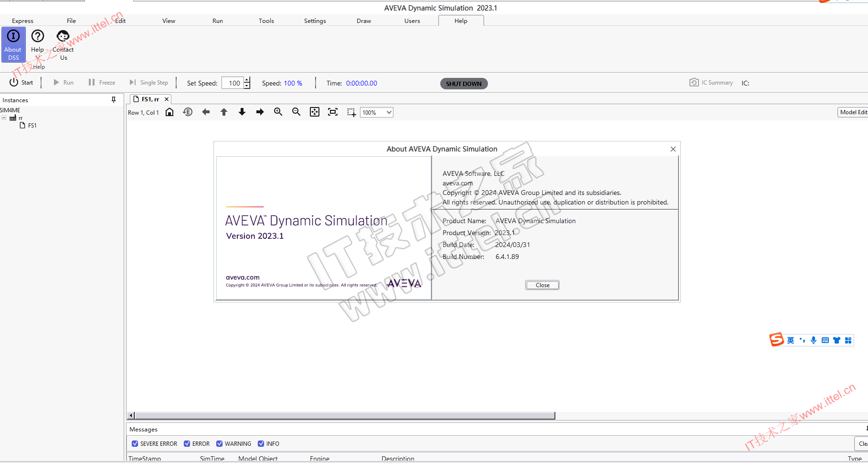
Task: Open the Settings menu tab
Action: click(315, 21)
